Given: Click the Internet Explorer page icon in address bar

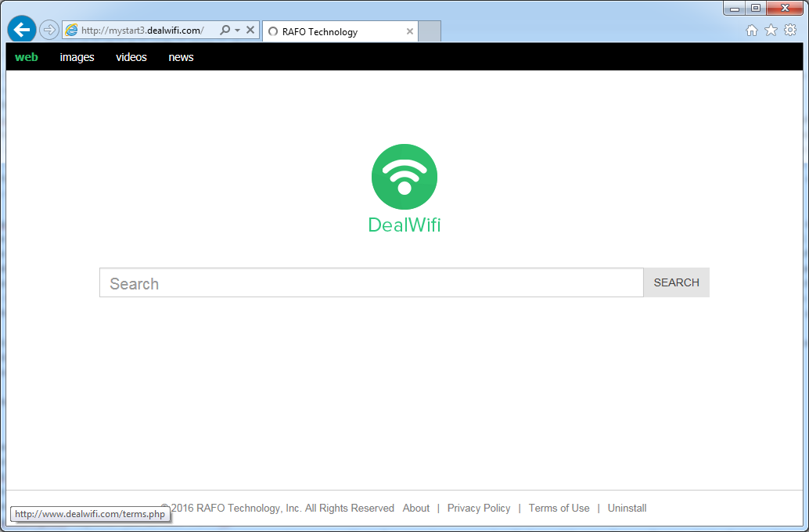Looking at the screenshot, I should pos(71,30).
